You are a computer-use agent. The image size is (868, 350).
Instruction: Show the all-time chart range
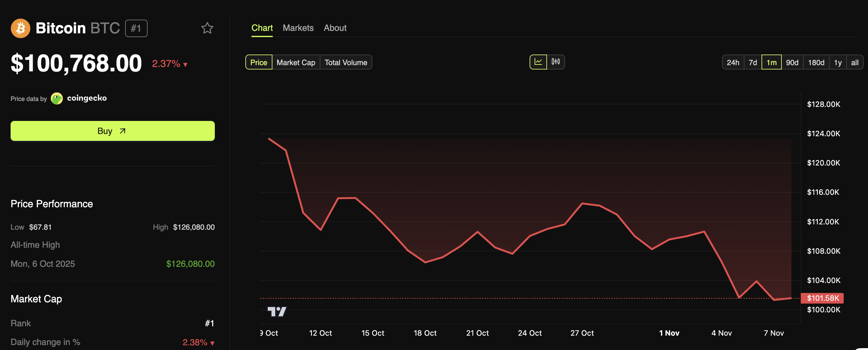pyautogui.click(x=854, y=62)
